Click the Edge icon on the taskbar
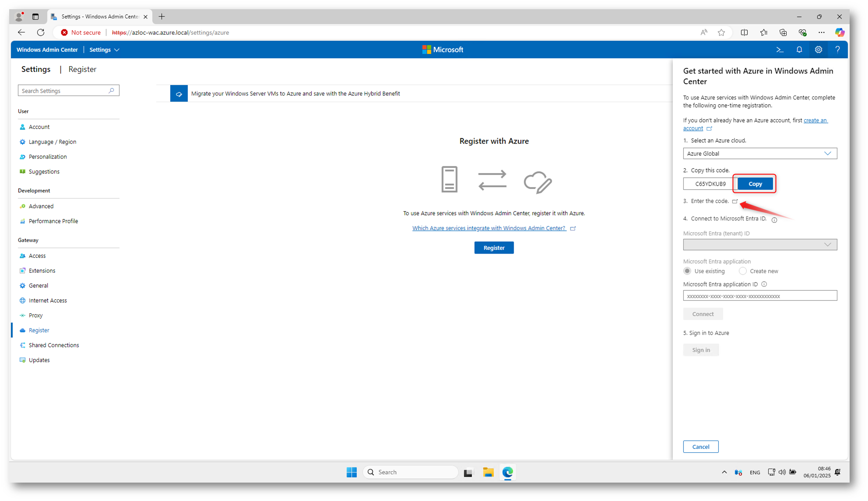868x501 pixels. [507, 472]
